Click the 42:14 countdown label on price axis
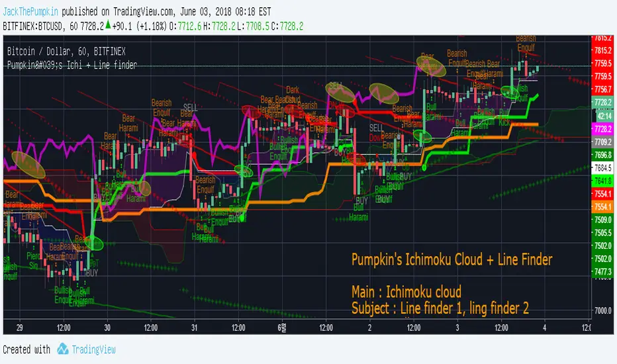The height and width of the screenshot is (364, 617). (x=602, y=116)
